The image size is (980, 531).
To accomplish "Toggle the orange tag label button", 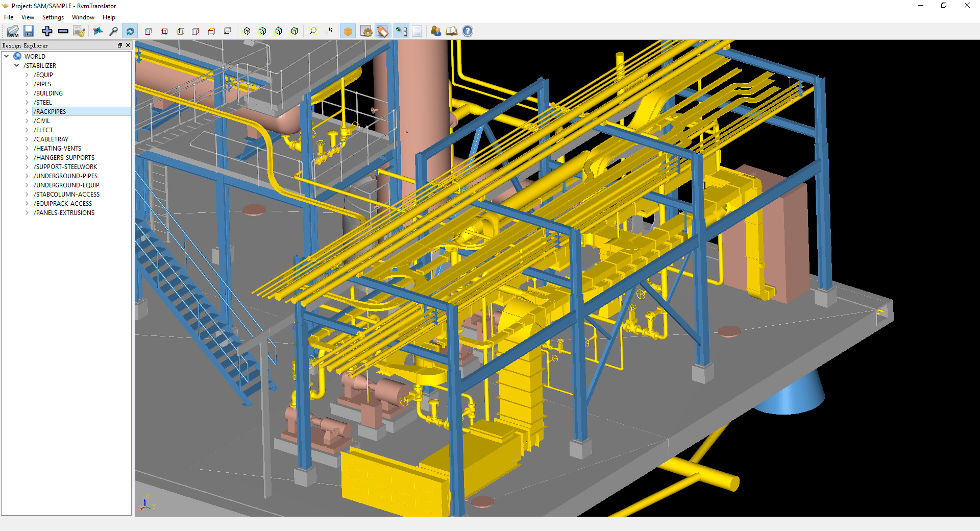I will coord(382,31).
